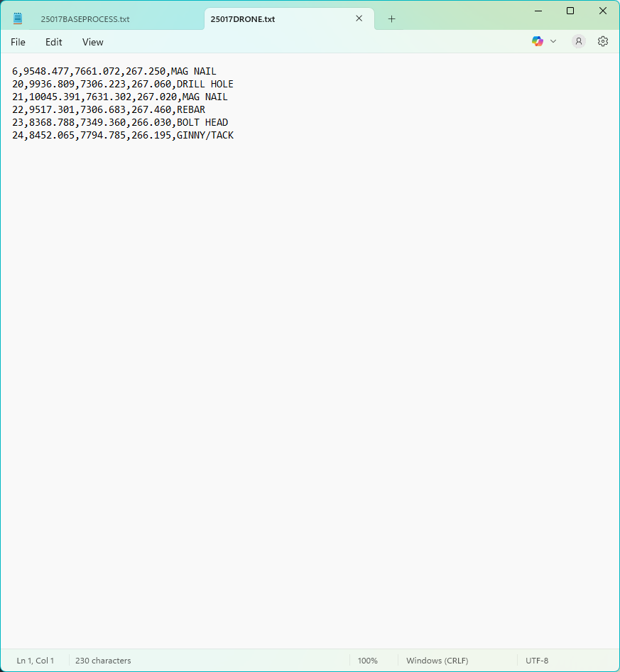The width and height of the screenshot is (620, 672).
Task: Minimize the Notepad window
Action: (x=538, y=11)
